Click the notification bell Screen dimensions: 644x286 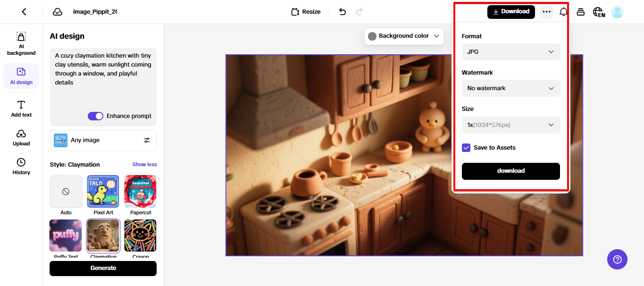563,11
